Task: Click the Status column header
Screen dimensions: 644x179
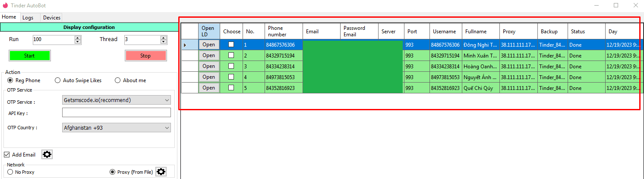Action: (587, 31)
